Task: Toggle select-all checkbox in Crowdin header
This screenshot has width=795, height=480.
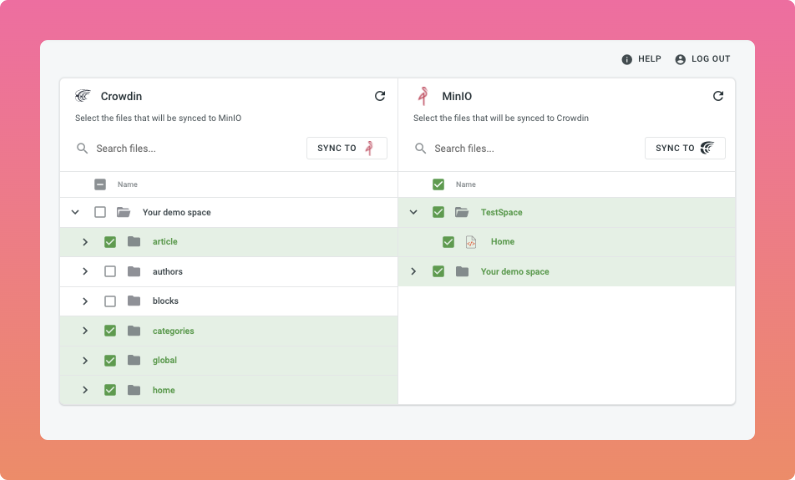Action: pos(100,184)
